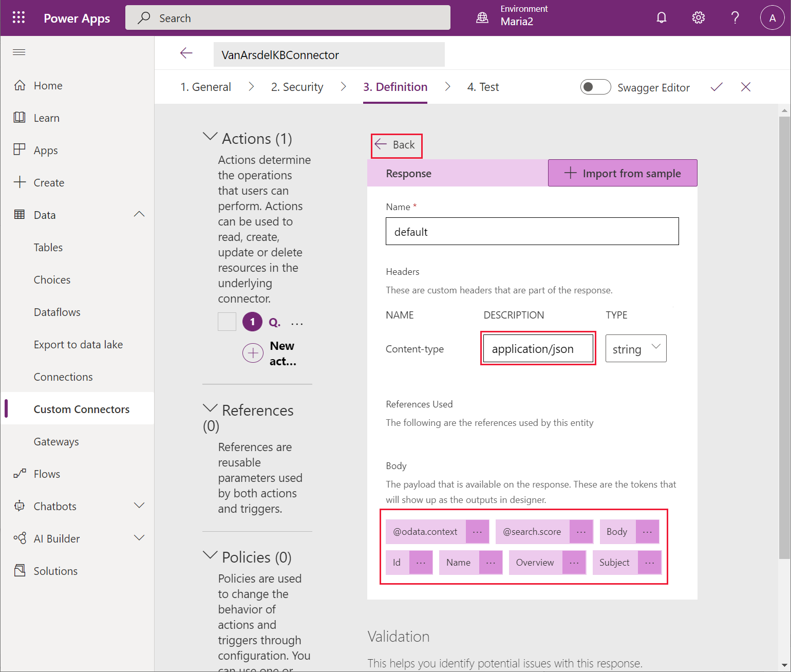Open the help question mark icon
This screenshot has width=791, height=672.
click(736, 18)
